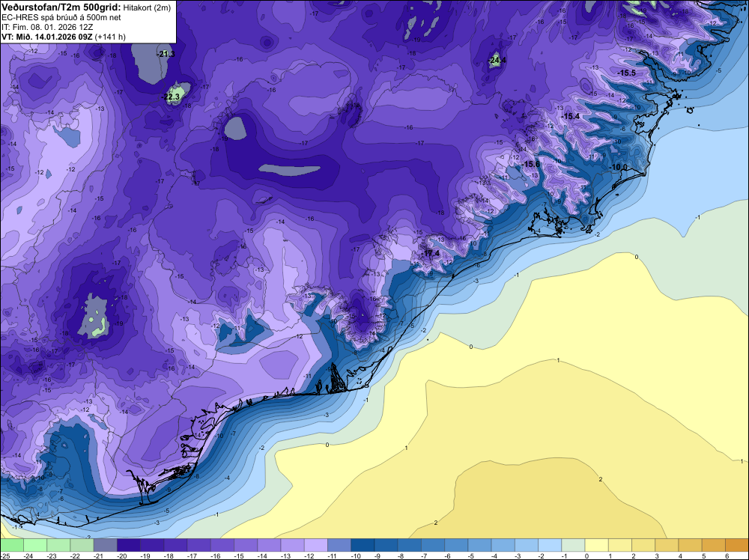Click the bold -22.3 minimum temperature label
The image size is (749, 560).
click(171, 97)
